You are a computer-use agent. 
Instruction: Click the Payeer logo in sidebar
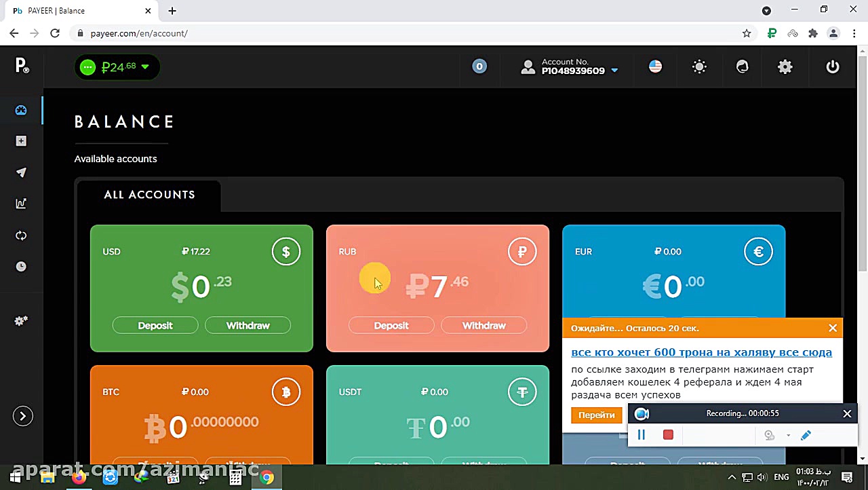22,65
